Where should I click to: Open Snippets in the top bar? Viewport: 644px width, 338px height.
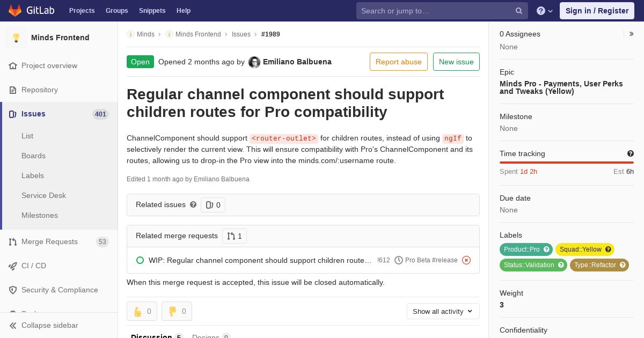pos(152,11)
